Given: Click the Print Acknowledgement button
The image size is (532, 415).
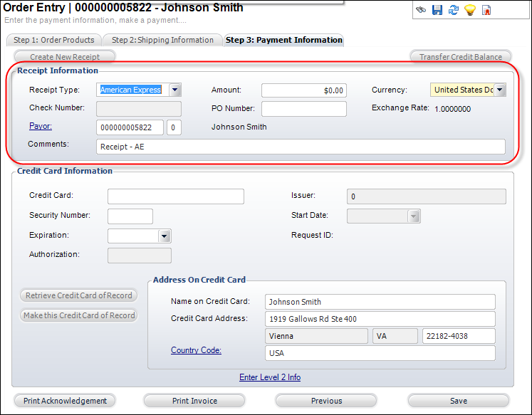Looking at the screenshot, I should pyautogui.click(x=65, y=401).
